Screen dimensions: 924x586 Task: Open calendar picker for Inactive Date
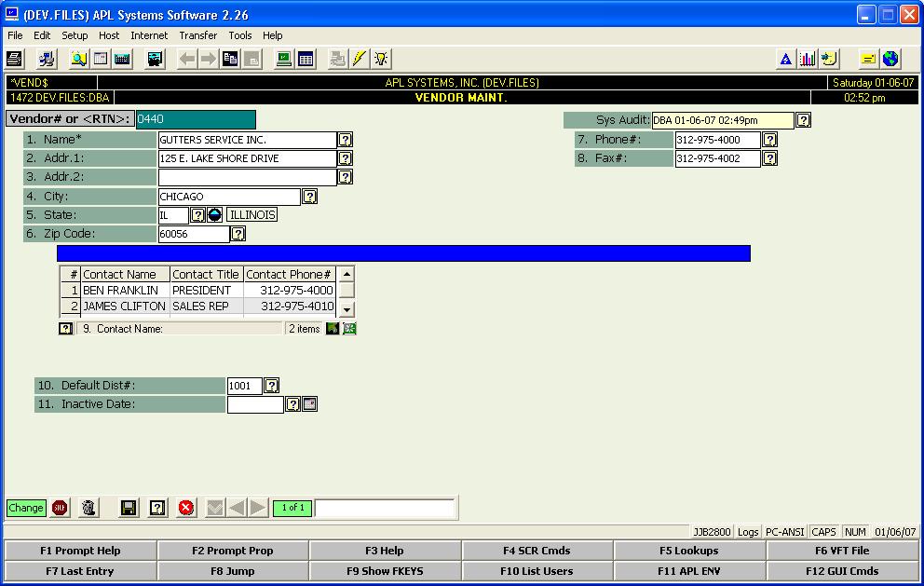pyautogui.click(x=310, y=404)
